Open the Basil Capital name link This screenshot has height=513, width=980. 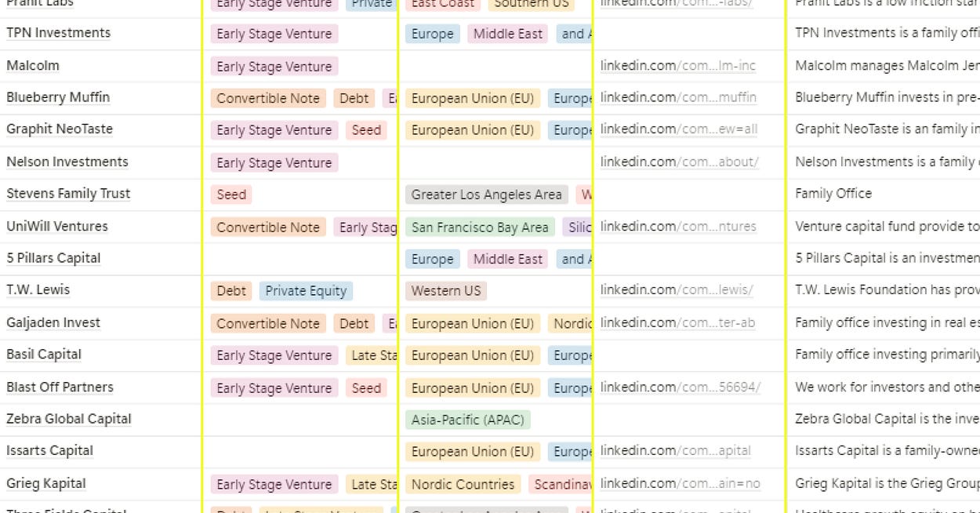[44, 355]
